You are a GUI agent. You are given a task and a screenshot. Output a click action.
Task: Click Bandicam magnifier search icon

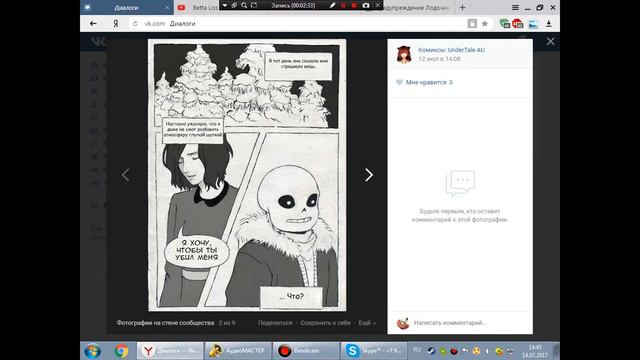coord(244,5)
